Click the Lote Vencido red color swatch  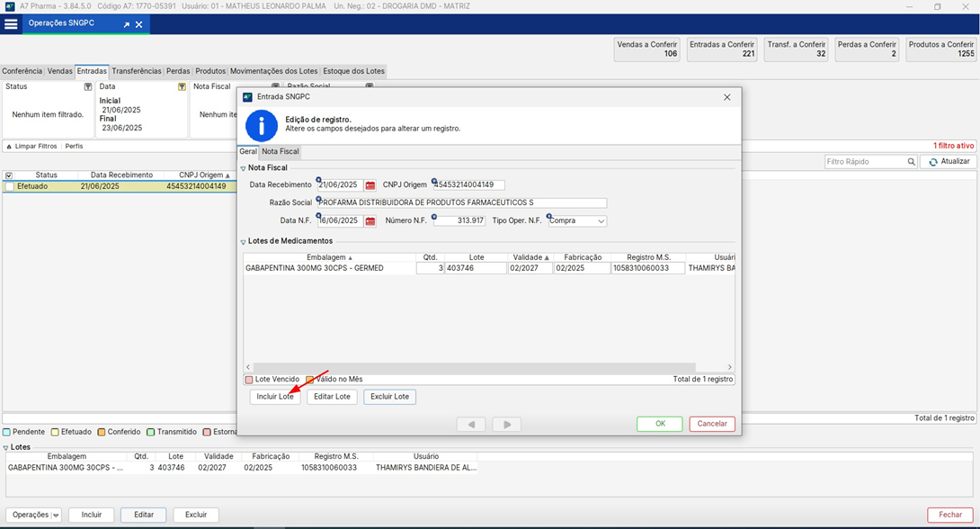coord(250,380)
